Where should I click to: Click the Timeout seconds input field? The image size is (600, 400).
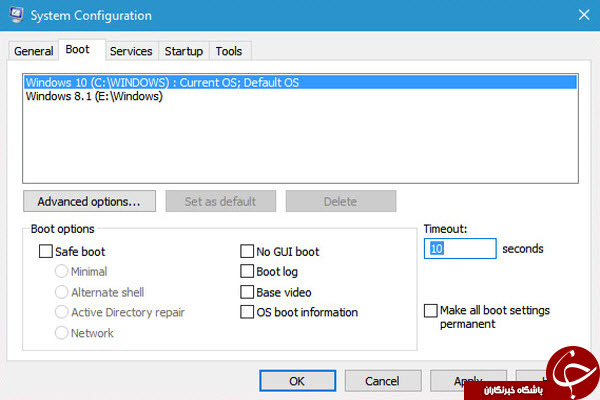(460, 249)
